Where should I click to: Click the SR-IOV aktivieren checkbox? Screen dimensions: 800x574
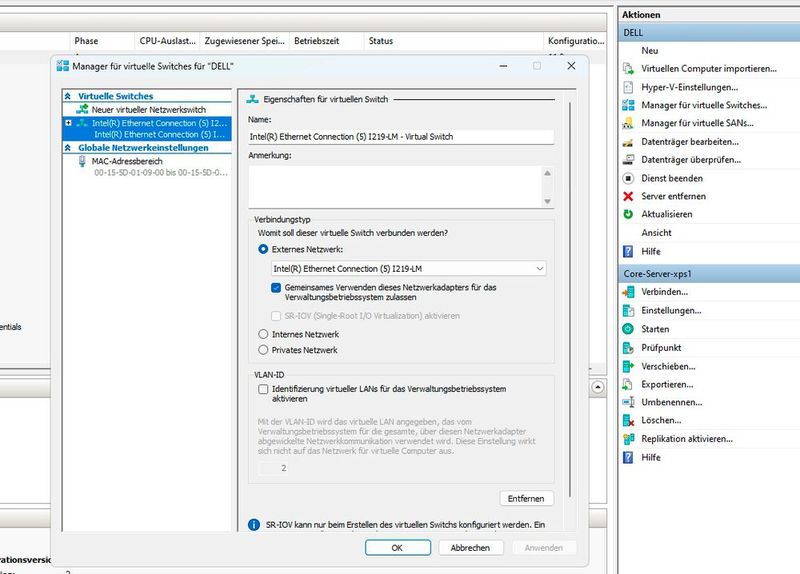[276, 316]
